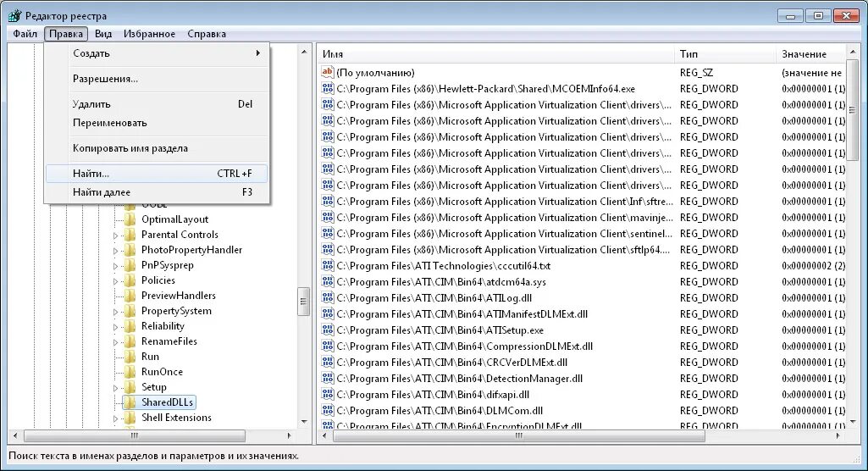Select Найти... menu entry

(157, 173)
